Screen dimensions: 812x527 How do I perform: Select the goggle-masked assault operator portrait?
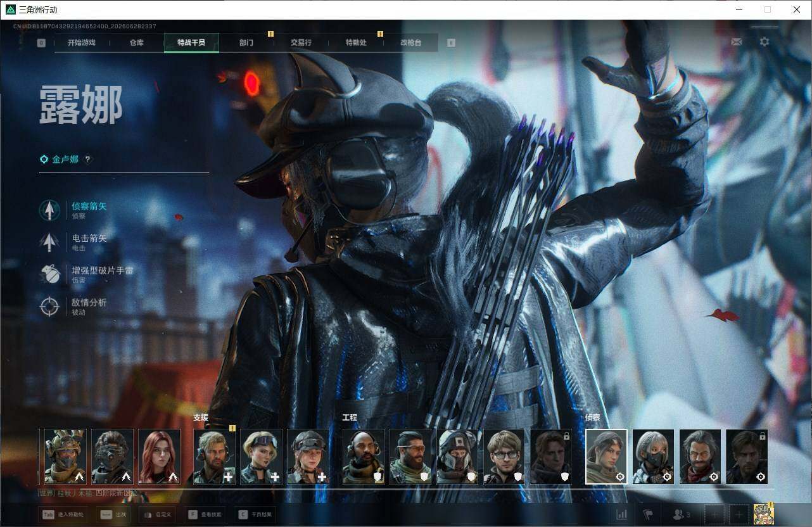[x=112, y=457]
